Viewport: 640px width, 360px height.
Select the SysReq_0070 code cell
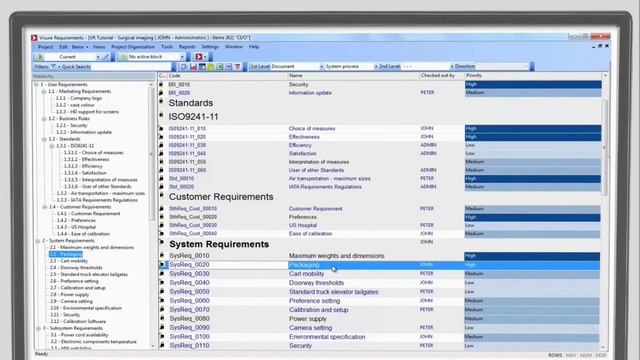click(228, 310)
